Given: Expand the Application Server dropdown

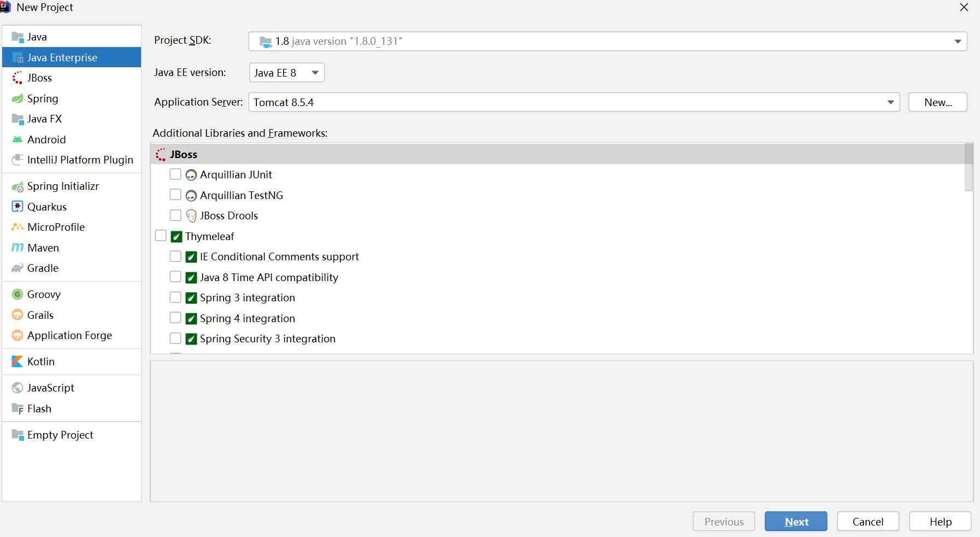Looking at the screenshot, I should [x=574, y=102].
